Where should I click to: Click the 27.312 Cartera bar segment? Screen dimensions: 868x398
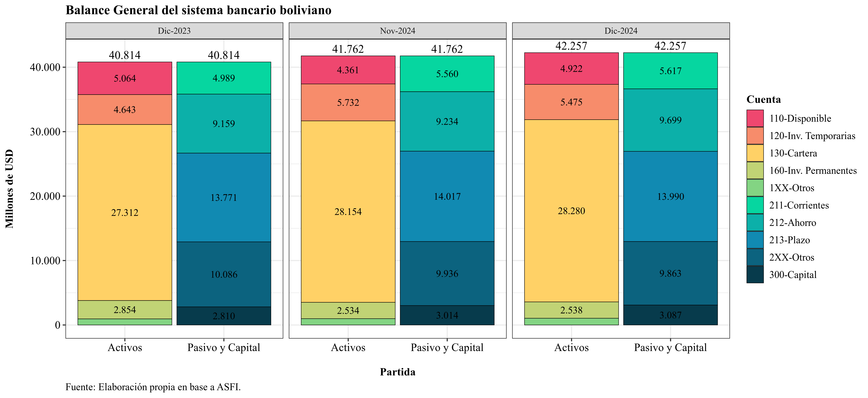(x=125, y=212)
